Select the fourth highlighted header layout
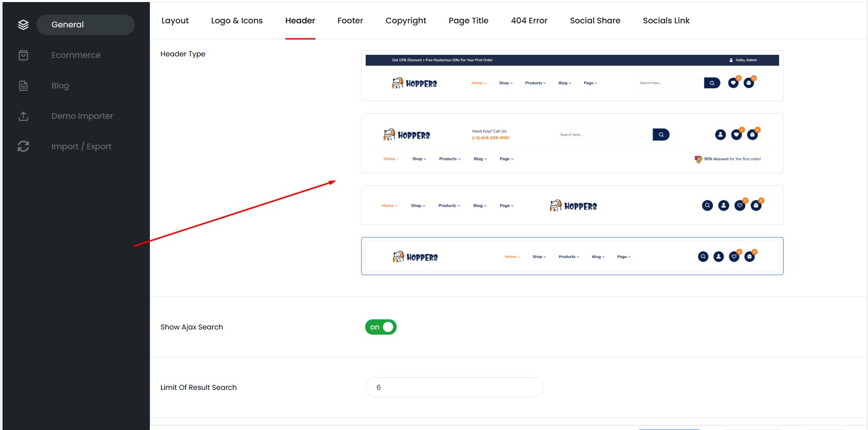The image size is (868, 430). tap(572, 256)
